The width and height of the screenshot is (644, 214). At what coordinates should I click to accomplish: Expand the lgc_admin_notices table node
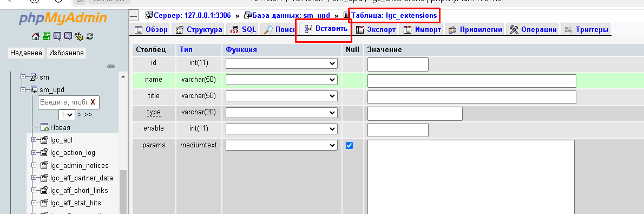(x=34, y=165)
